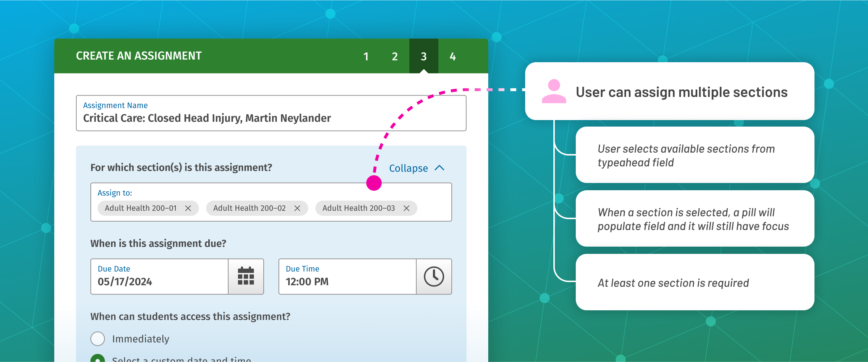Click 'When is this assignment due?' heading

click(x=158, y=243)
